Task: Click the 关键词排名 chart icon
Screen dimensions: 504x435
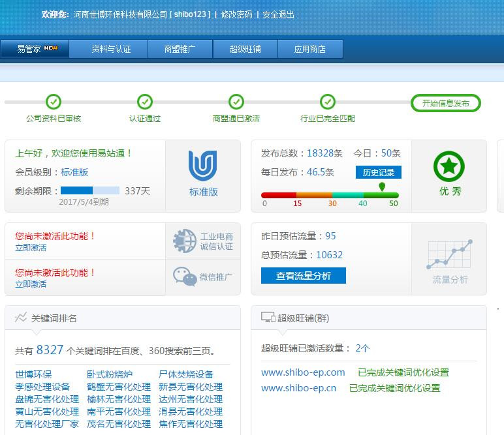Action: [x=21, y=318]
